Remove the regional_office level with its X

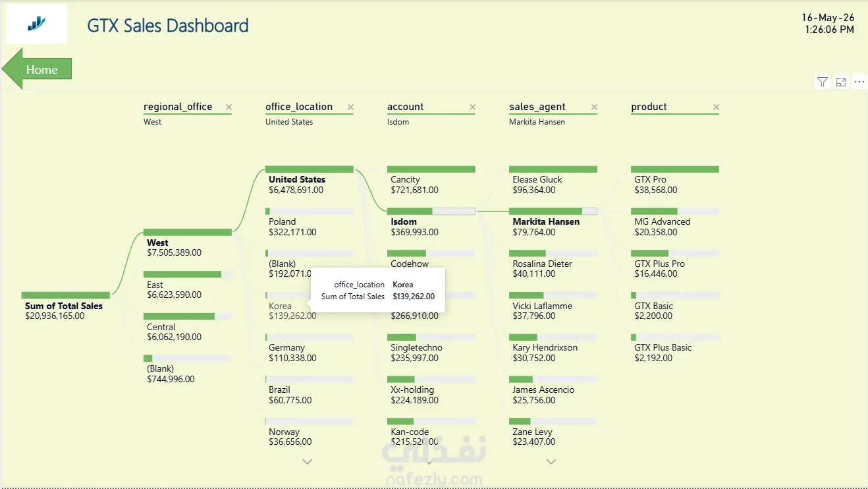pos(229,107)
